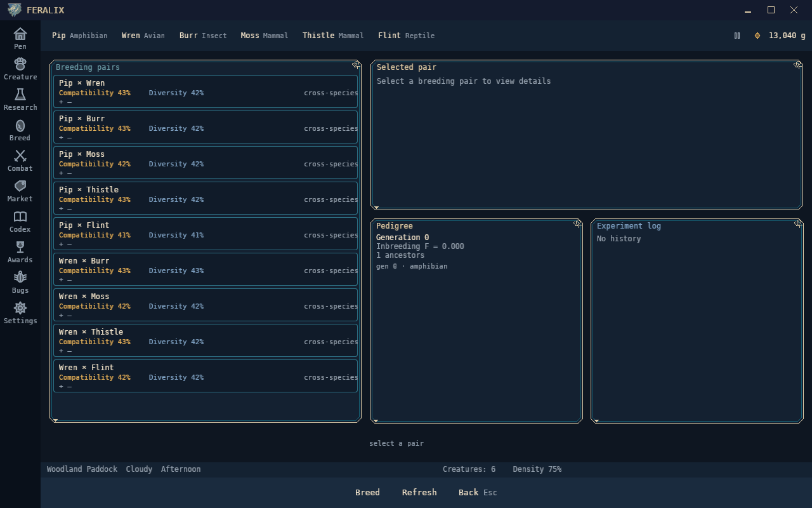
Task: Open Settings gear icon
Action: tap(20, 312)
